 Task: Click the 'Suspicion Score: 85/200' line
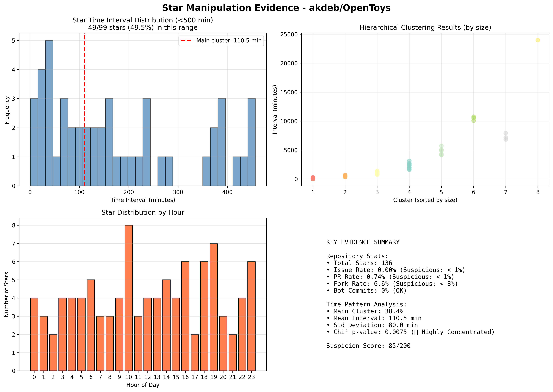coord(368,346)
